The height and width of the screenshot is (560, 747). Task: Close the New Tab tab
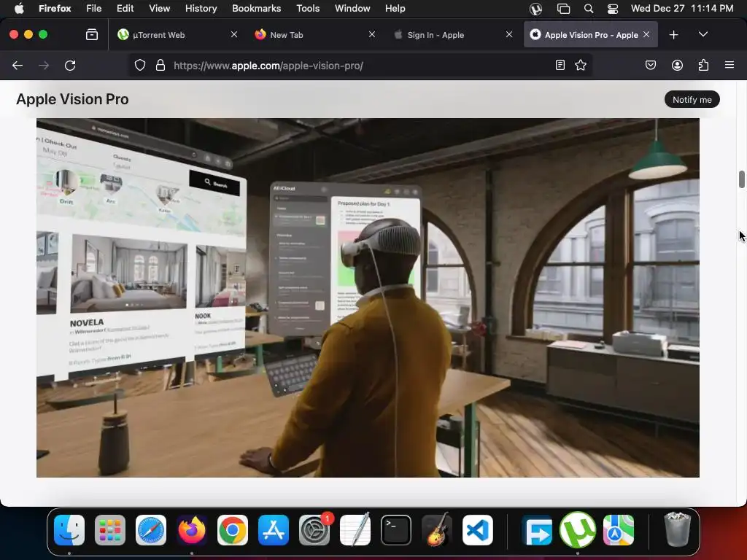(372, 34)
